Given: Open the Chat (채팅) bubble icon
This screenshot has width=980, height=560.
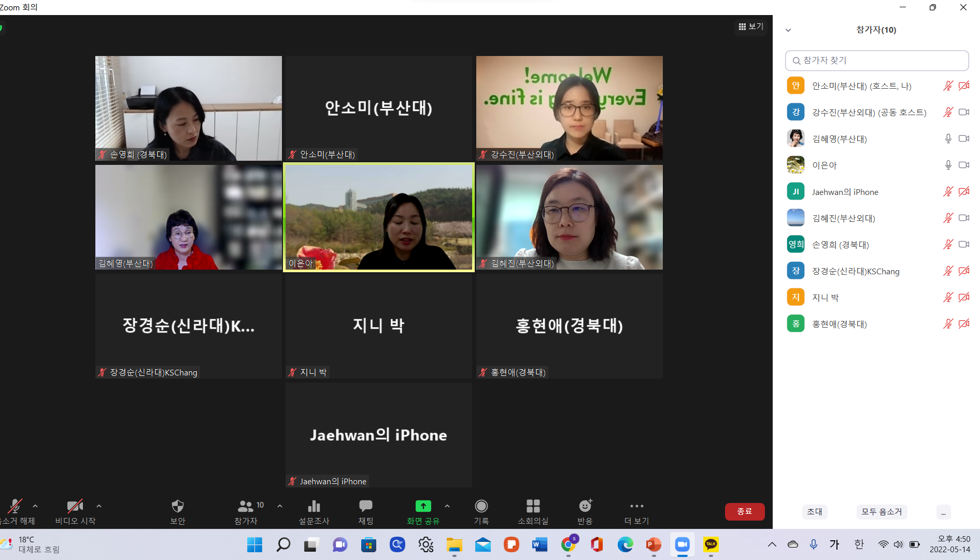Looking at the screenshot, I should [x=365, y=507].
